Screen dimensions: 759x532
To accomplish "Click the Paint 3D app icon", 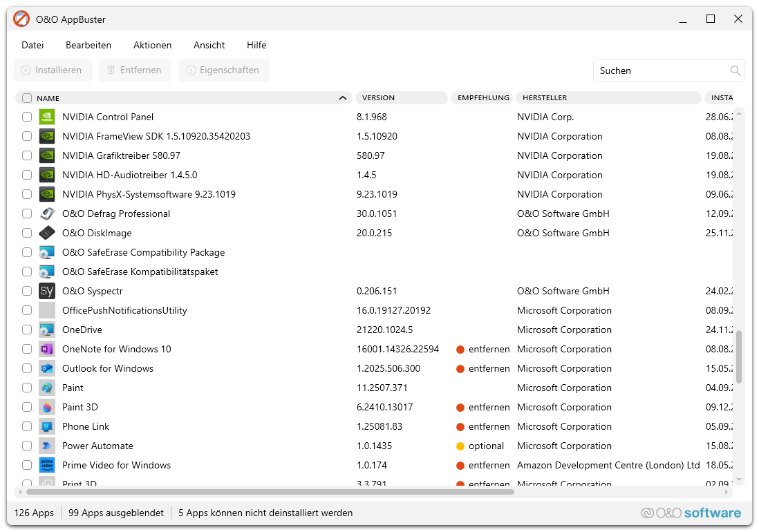I will coord(47,407).
